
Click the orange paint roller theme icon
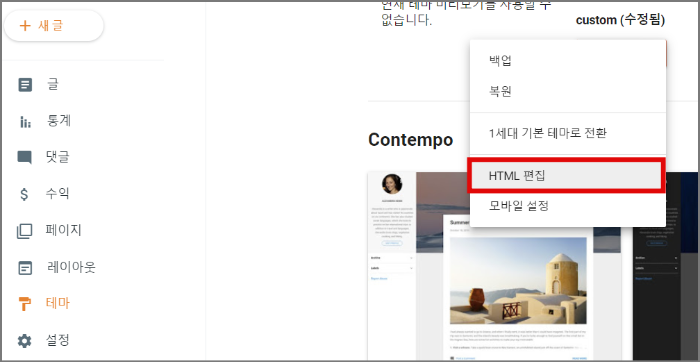click(x=25, y=304)
